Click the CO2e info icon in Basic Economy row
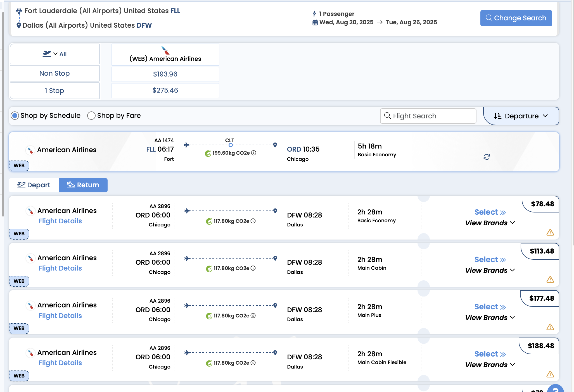The height and width of the screenshot is (392, 574). pos(253,221)
